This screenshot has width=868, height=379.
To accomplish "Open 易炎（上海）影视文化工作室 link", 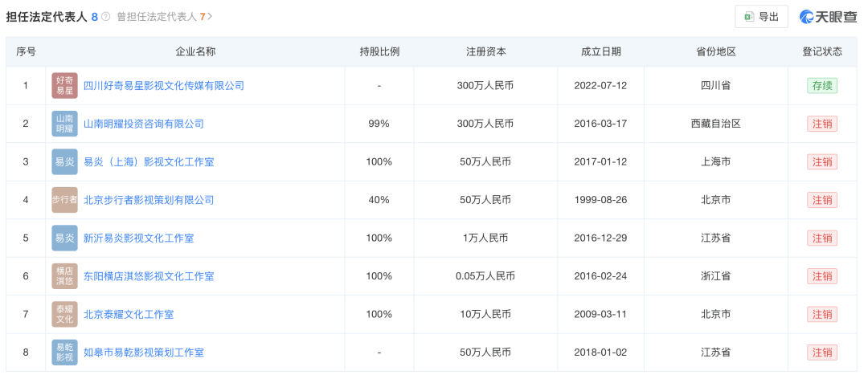I will coord(149,162).
